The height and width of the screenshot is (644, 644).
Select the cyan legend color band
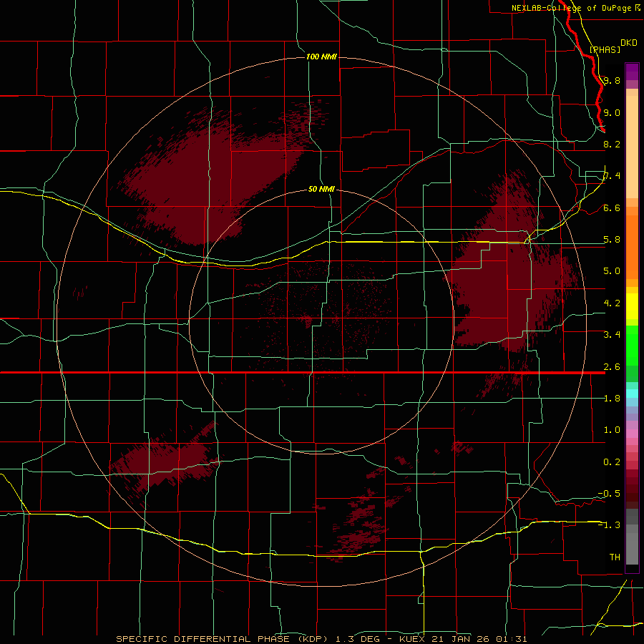[x=632, y=394]
